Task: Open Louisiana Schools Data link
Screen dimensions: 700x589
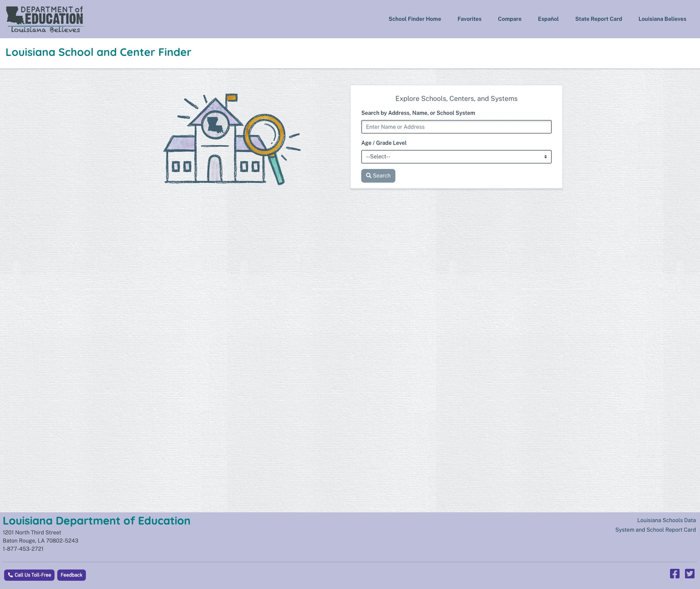Action: click(x=666, y=520)
